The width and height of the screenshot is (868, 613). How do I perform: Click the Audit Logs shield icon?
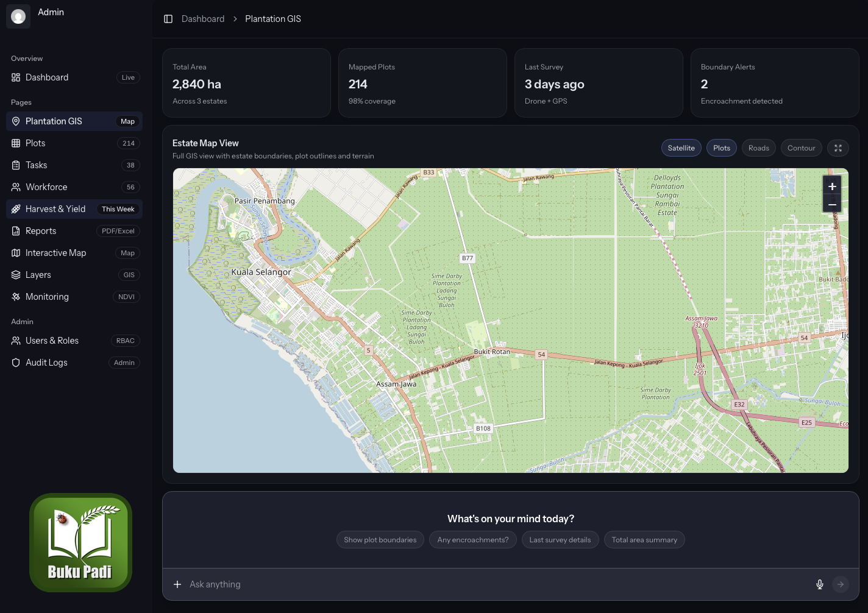[16, 363]
